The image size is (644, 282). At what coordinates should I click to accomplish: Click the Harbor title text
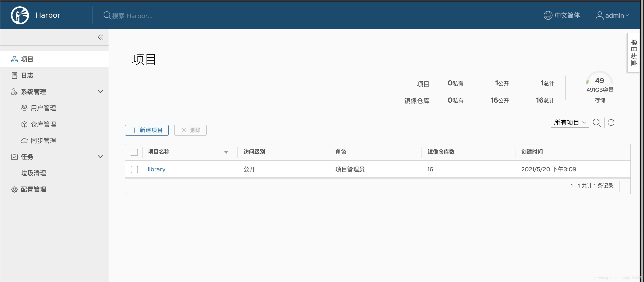tap(48, 15)
